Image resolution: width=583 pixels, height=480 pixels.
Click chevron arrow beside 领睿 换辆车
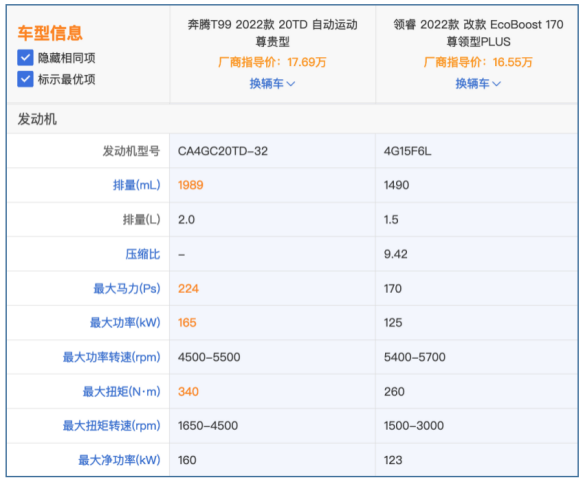click(x=497, y=84)
